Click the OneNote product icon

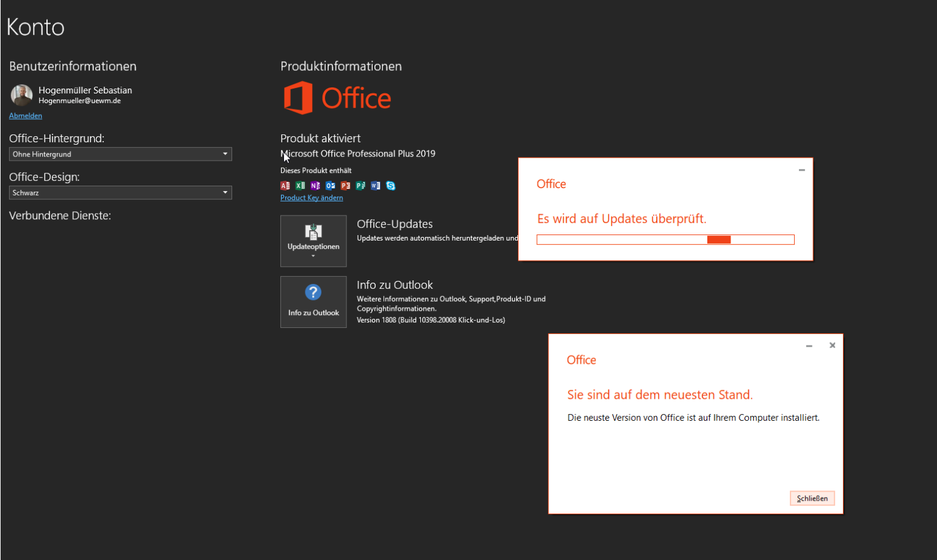tap(315, 186)
